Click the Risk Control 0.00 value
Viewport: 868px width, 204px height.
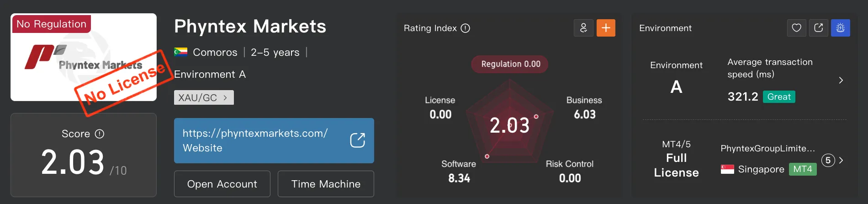pyautogui.click(x=570, y=178)
